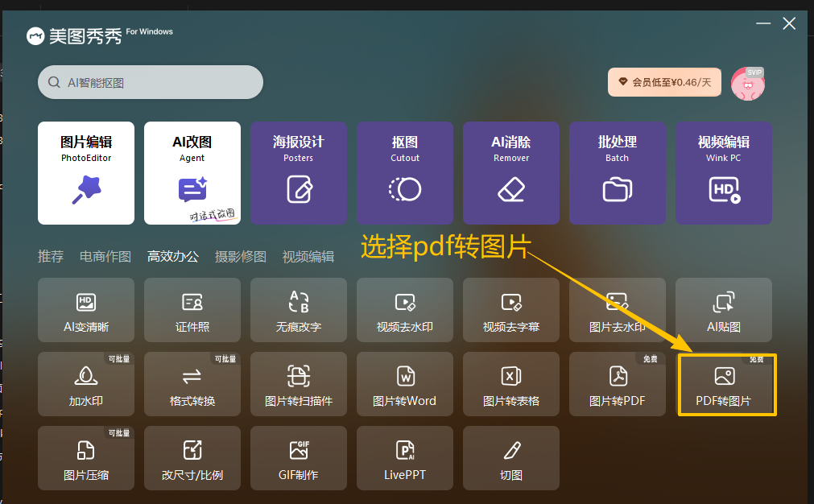
Task: Click the AI智能抠图 search field
Action: point(151,82)
